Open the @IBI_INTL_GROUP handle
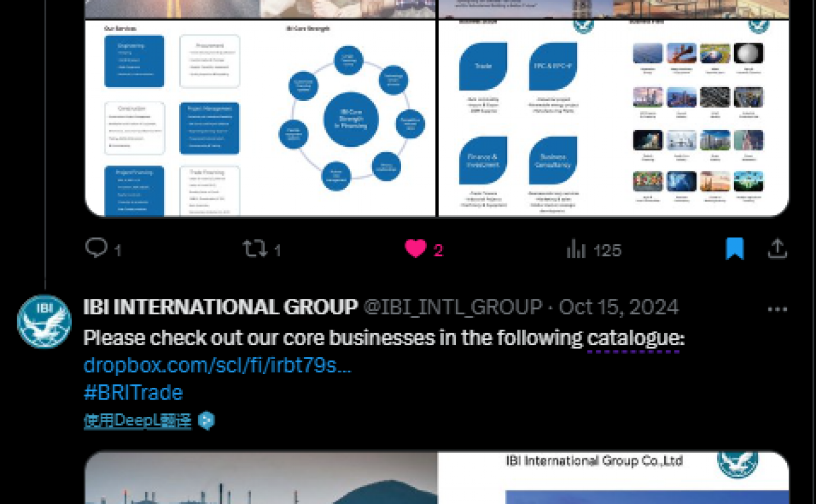This screenshot has height=504, width=816. coord(452,307)
